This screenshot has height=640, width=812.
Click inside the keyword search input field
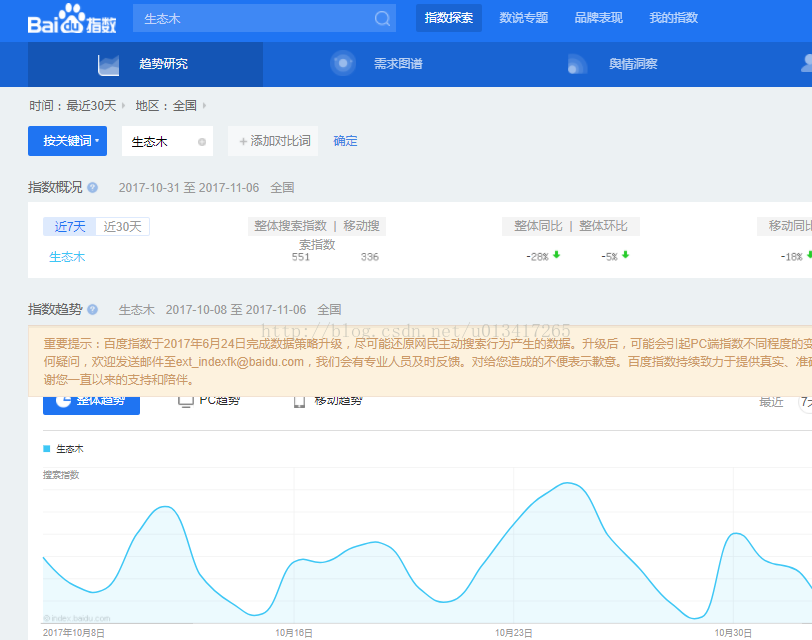coord(250,18)
